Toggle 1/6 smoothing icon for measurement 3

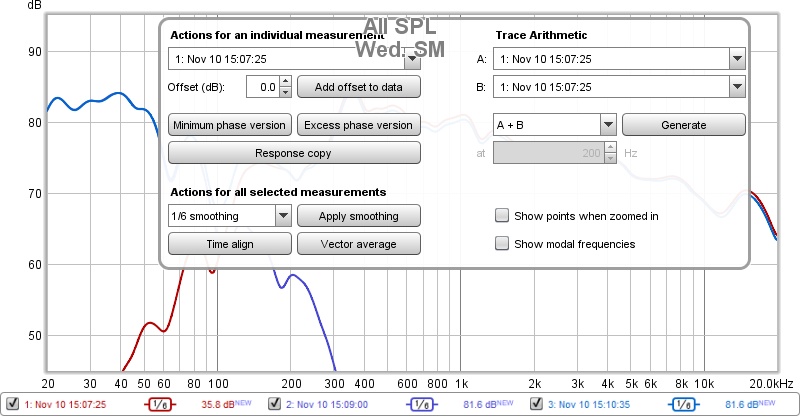684,405
